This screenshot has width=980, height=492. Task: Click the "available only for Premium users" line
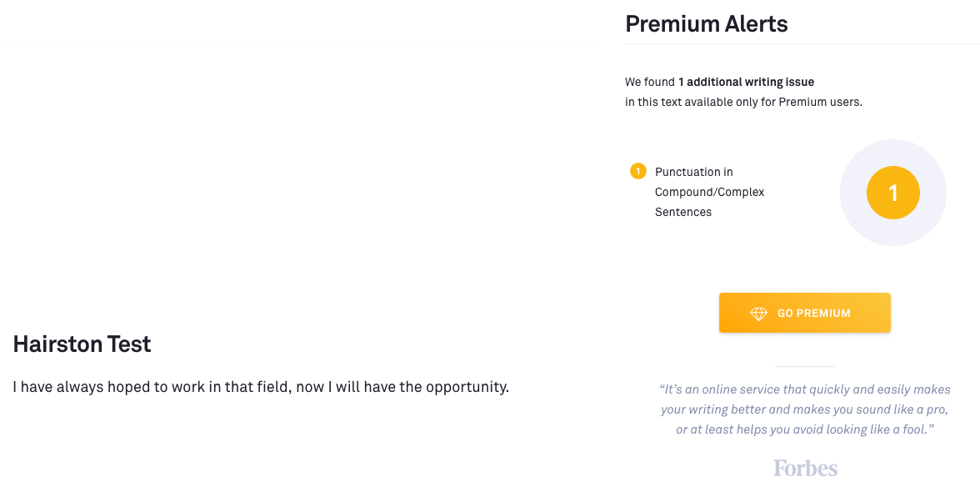(x=743, y=102)
